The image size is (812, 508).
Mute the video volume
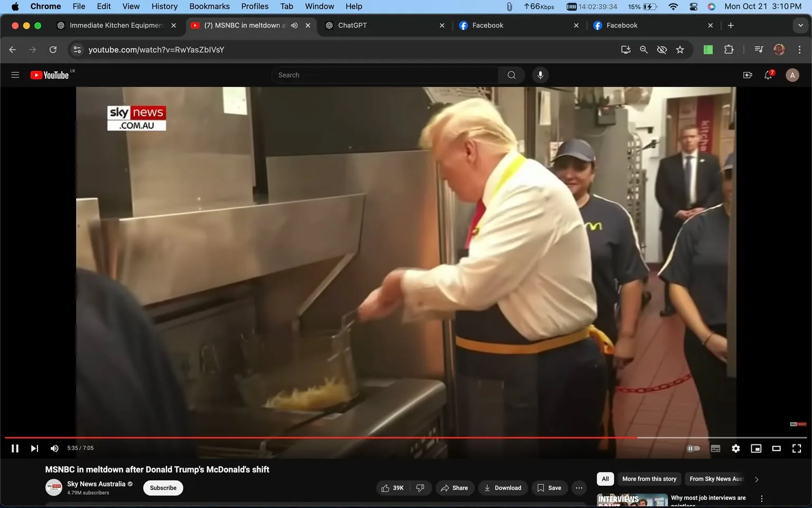click(x=54, y=448)
